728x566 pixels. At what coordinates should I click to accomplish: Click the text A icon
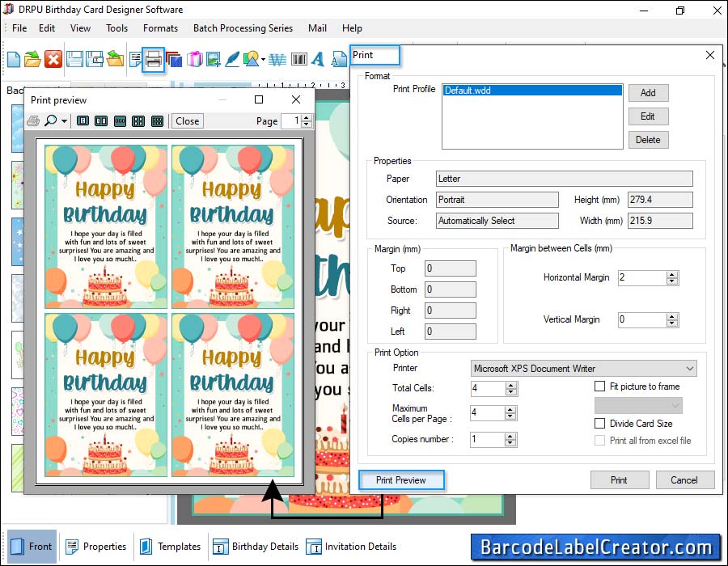pyautogui.click(x=318, y=59)
